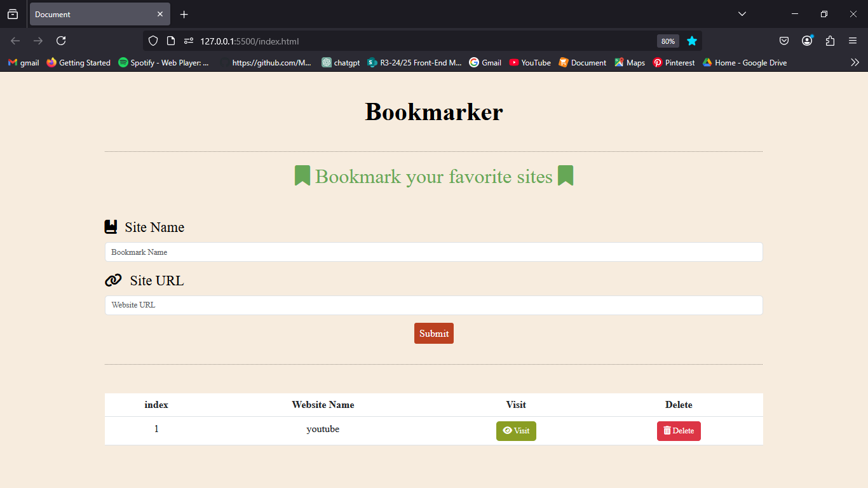Select the Document browser tab

click(100, 14)
